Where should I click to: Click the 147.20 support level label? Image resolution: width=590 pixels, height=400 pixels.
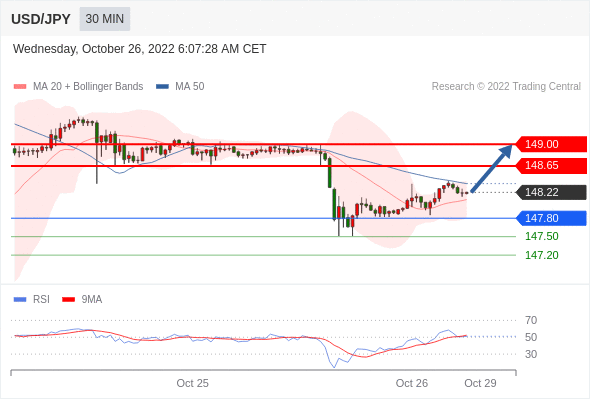point(541,255)
